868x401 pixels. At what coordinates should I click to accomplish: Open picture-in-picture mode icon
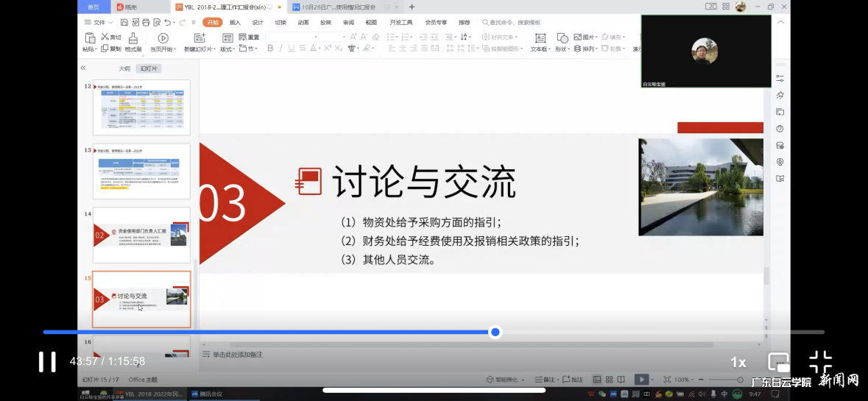click(x=779, y=362)
